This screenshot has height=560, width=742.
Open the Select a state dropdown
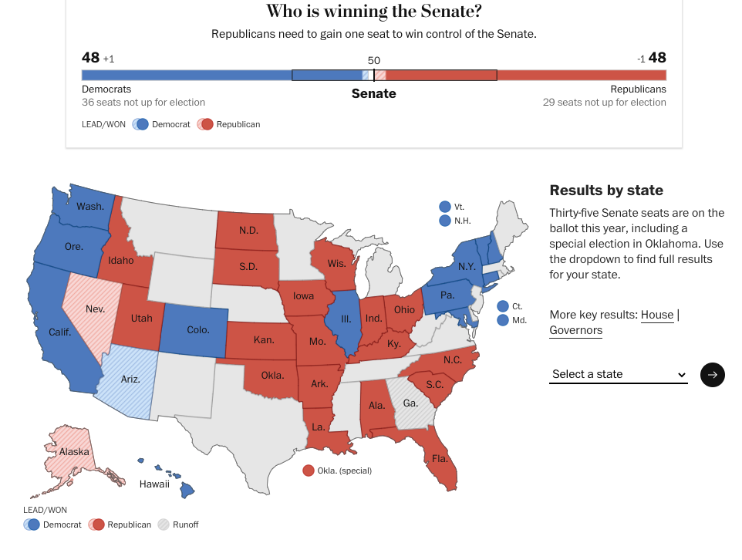point(619,374)
